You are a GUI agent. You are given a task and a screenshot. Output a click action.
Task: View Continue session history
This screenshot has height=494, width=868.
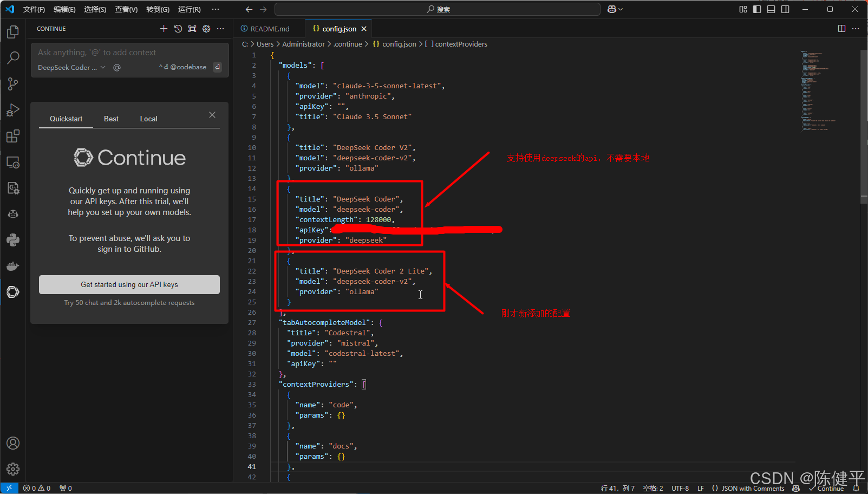pos(178,29)
